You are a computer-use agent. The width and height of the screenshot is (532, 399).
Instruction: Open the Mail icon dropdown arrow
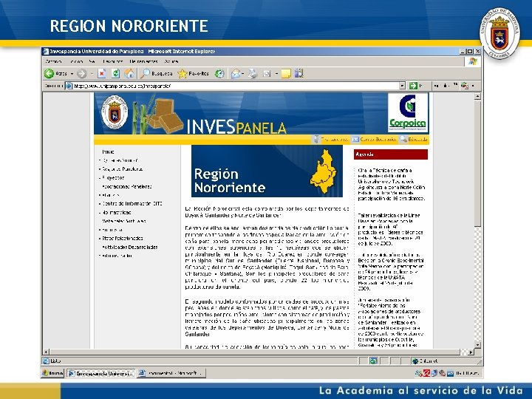(244, 73)
